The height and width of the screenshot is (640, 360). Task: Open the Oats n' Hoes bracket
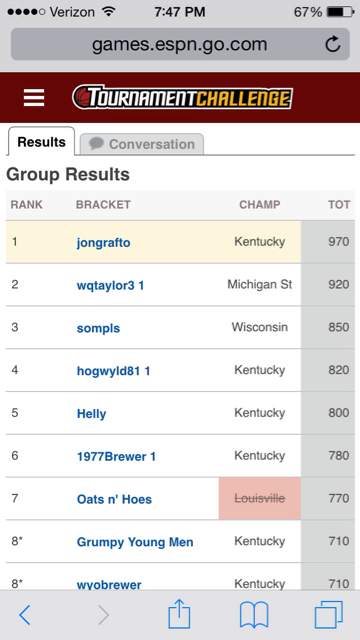pyautogui.click(x=114, y=499)
